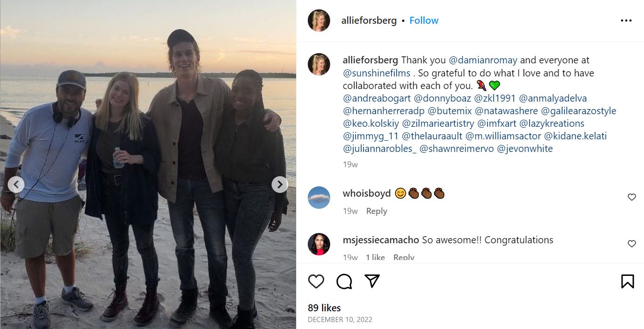Save the post with the bookmark icon

(x=627, y=281)
